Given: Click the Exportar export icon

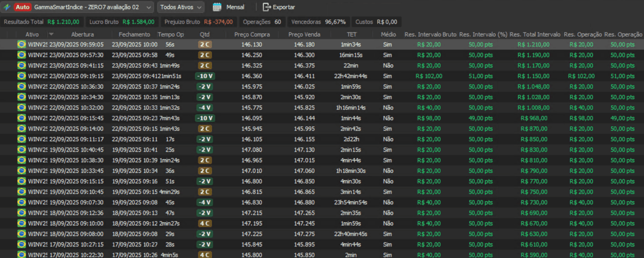Looking at the screenshot, I should pos(266,7).
